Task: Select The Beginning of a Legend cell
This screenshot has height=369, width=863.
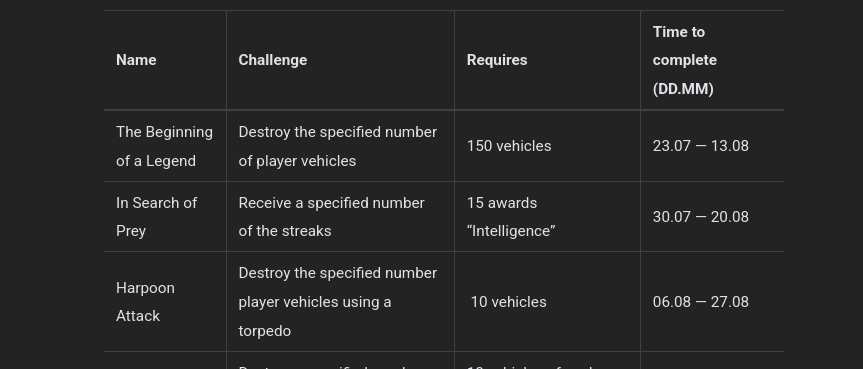Action: 164,146
